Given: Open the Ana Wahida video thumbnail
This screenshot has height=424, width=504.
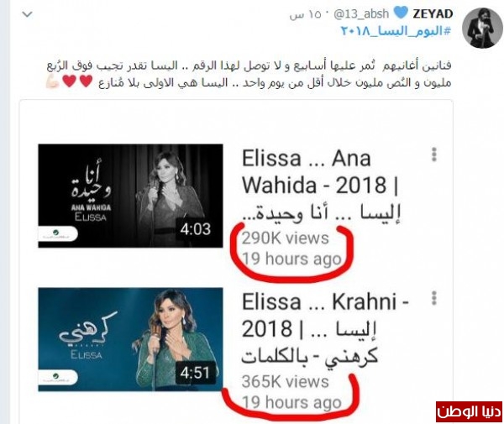Looking at the screenshot, I should tap(130, 196).
